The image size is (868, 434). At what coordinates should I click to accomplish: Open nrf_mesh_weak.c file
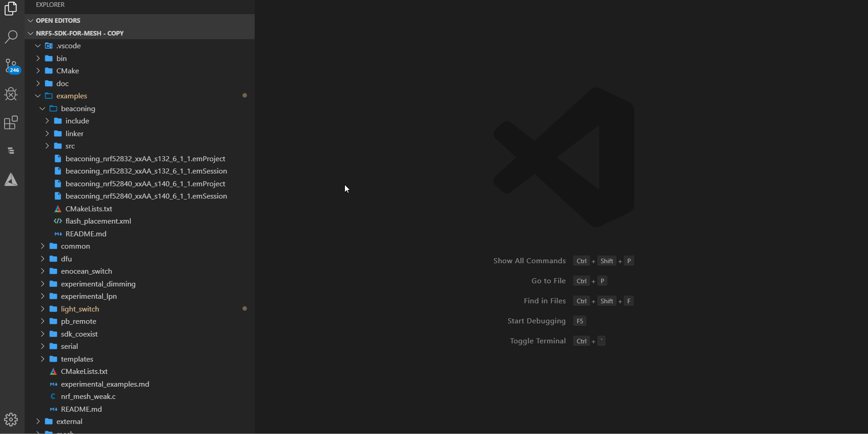pos(88,397)
